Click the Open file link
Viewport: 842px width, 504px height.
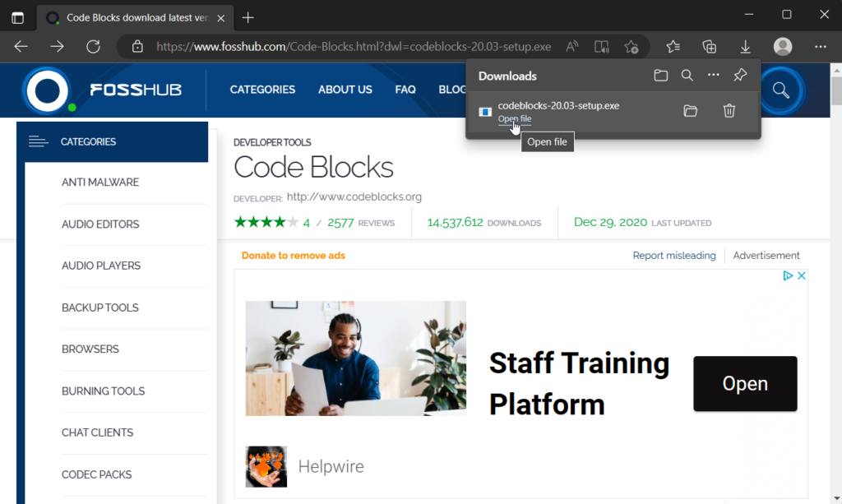pyautogui.click(x=515, y=118)
